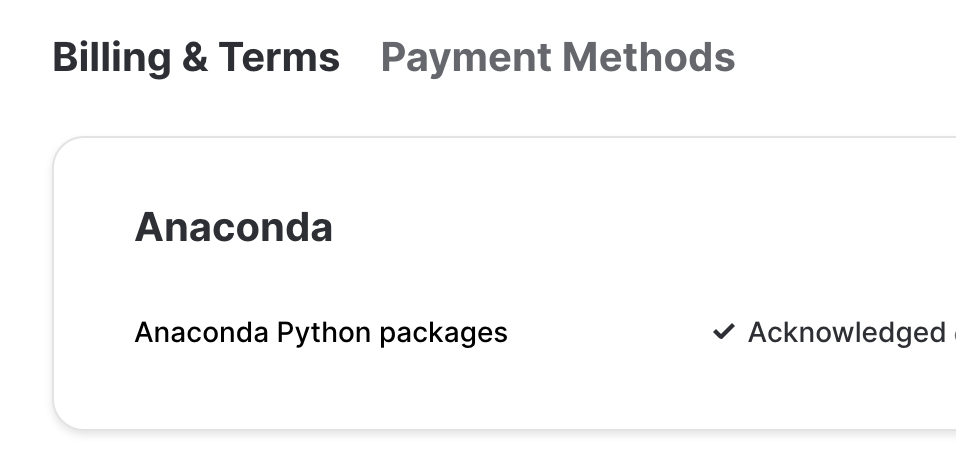Click the Acknowledged status text

[x=846, y=332]
